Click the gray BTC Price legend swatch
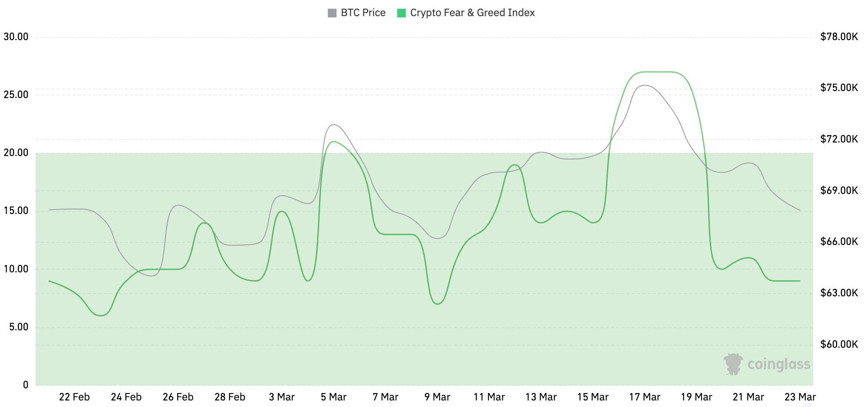The height and width of the screenshot is (407, 868). click(332, 13)
